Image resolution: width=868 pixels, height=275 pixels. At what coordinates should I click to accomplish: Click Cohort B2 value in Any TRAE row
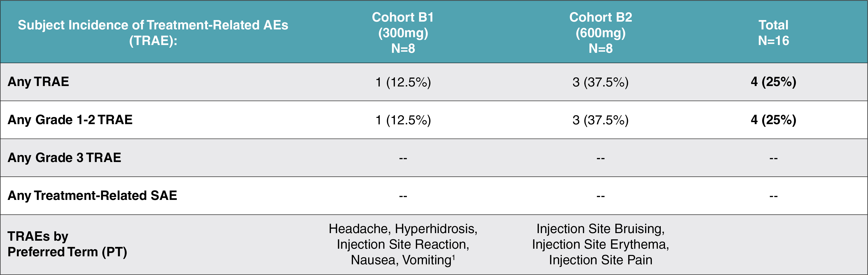coord(600,82)
